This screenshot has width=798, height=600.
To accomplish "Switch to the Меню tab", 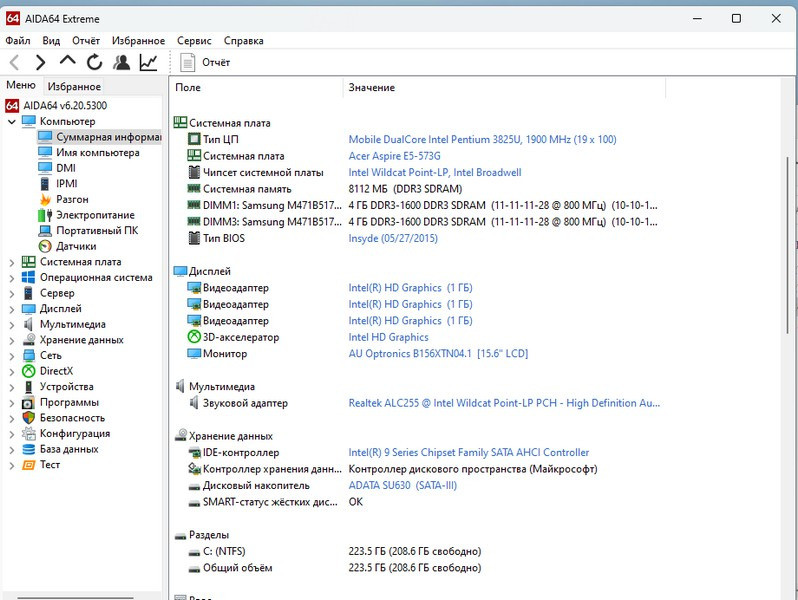I will (21, 85).
